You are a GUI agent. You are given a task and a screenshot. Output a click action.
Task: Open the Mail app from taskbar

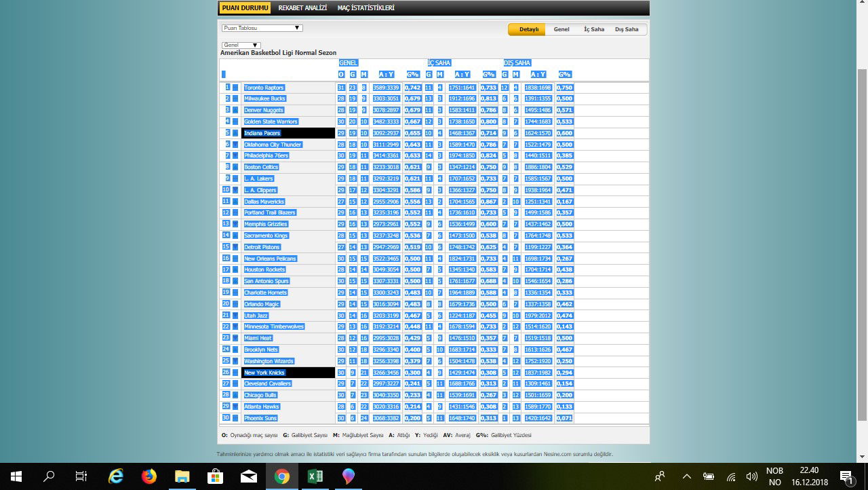[249, 476]
